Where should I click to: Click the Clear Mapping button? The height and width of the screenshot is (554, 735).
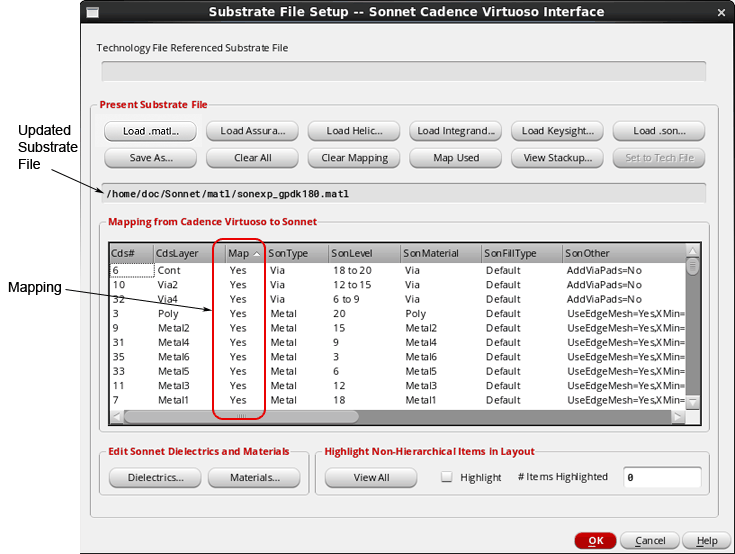click(x=354, y=158)
